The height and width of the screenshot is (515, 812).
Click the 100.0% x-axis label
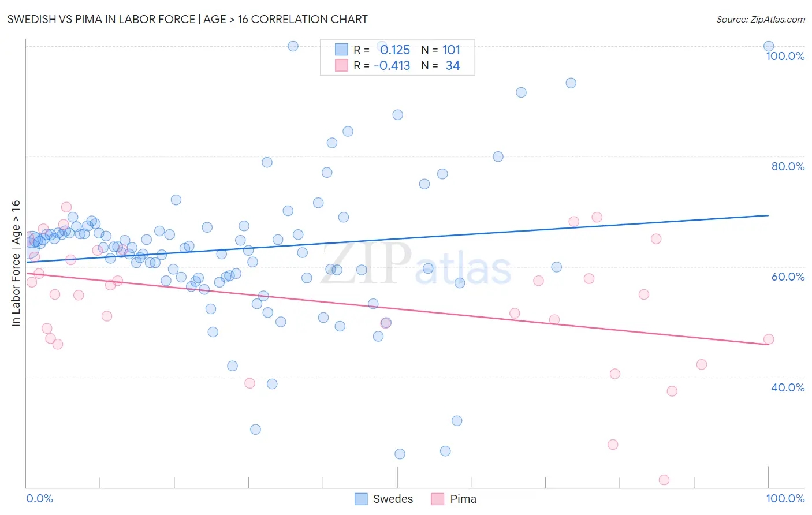coord(785,498)
